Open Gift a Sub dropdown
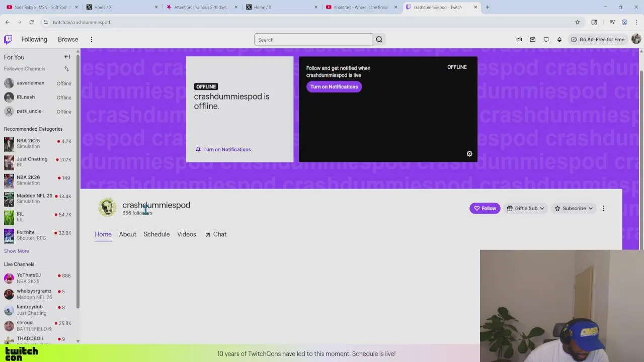The width and height of the screenshot is (644, 362). click(526, 208)
